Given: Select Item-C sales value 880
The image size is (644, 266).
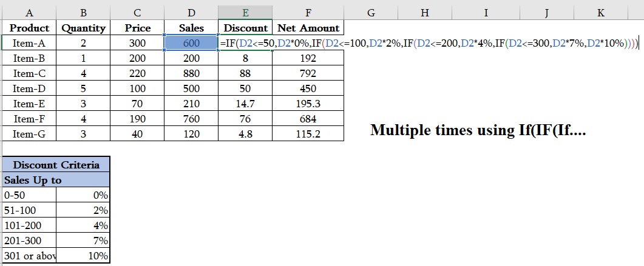Looking at the screenshot, I should [191, 73].
